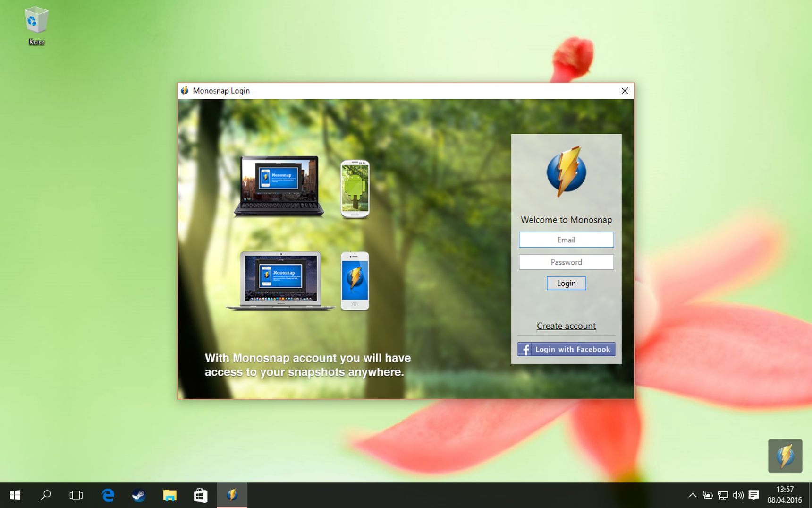
Task: Focus the Password input field
Action: click(566, 262)
